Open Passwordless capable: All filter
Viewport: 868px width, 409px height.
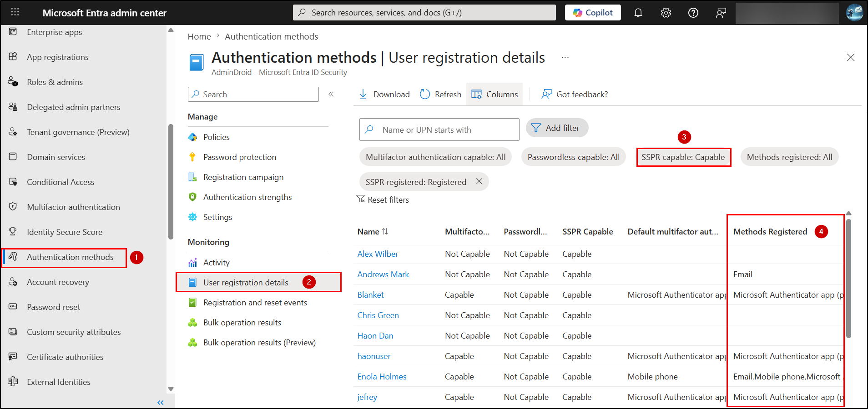[x=574, y=157]
